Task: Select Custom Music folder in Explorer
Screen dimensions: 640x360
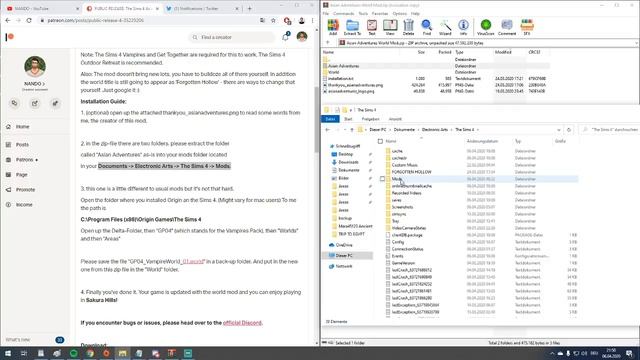Action: (x=404, y=165)
